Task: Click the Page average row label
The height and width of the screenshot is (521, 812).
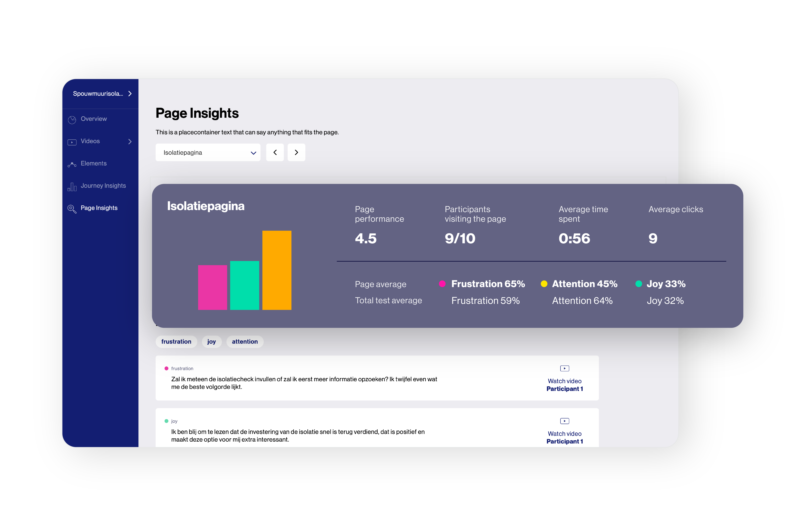Action: point(381,285)
